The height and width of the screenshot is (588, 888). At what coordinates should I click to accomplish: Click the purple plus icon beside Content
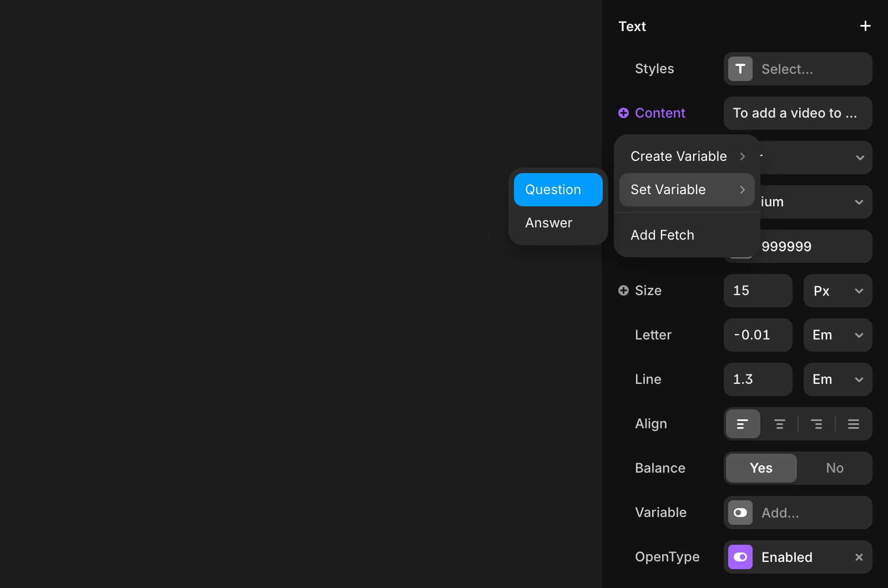pos(623,113)
